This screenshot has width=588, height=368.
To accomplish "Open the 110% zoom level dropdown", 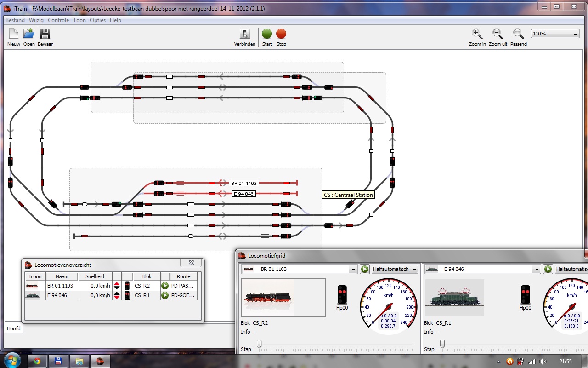I will pos(555,34).
